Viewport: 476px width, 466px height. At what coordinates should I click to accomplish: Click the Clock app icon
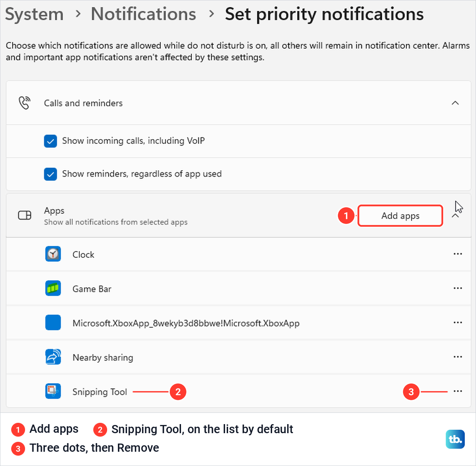(53, 254)
